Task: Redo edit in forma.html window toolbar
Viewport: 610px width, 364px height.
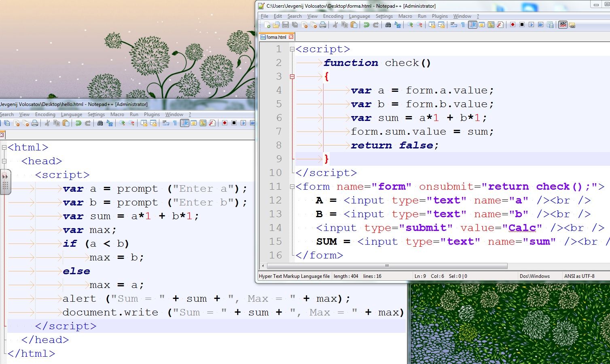Action: click(x=376, y=25)
